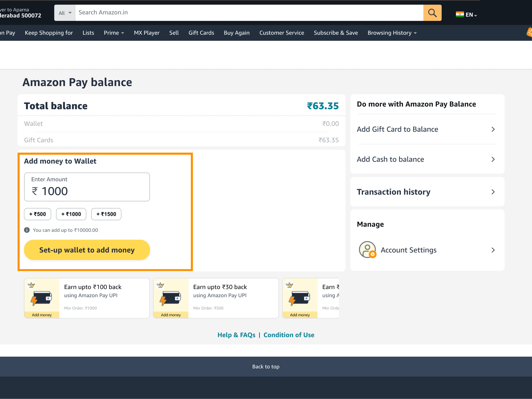Screen dimensions: 532x399
Task: Click Account Settings label
Action: coord(408,250)
